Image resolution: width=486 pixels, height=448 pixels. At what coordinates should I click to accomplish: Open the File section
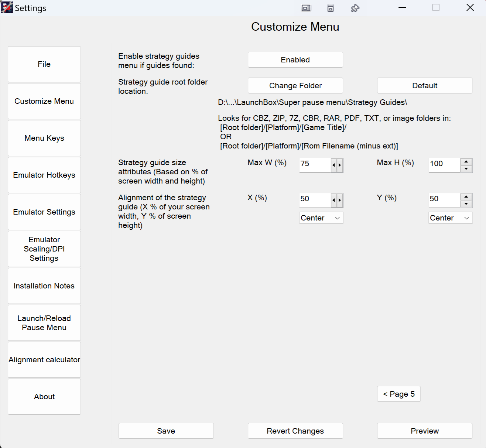(x=44, y=64)
